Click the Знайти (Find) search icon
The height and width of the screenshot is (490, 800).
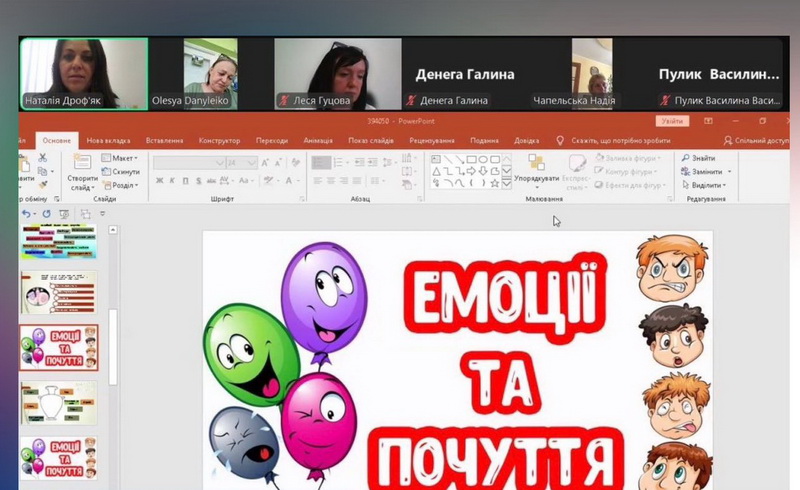click(x=685, y=158)
